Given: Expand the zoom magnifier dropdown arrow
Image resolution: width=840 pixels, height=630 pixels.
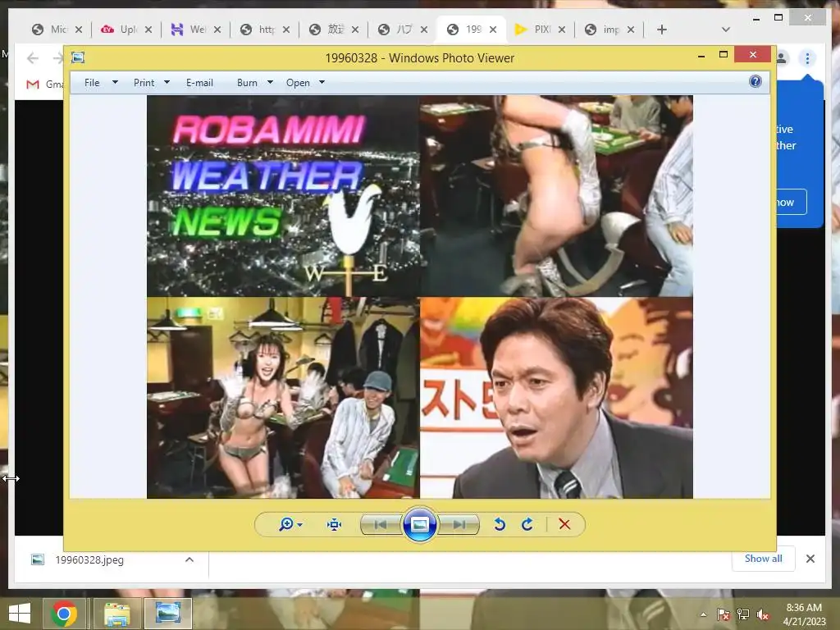Looking at the screenshot, I should [300, 525].
